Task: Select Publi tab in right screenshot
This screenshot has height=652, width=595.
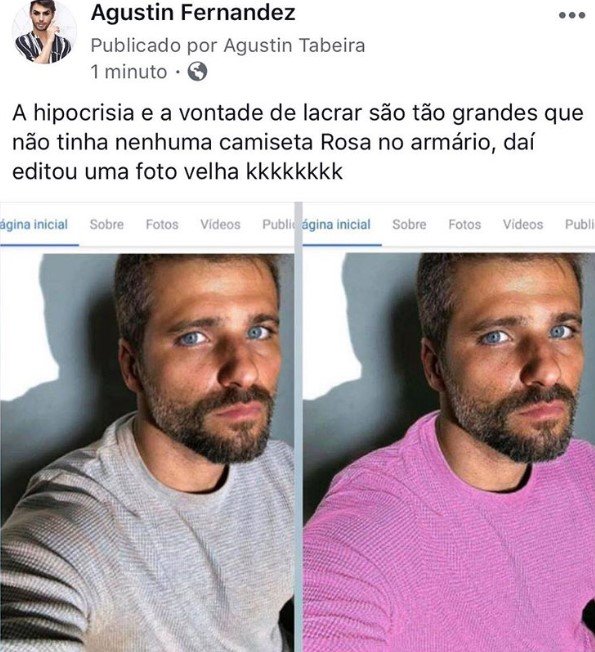Action: coord(580,225)
